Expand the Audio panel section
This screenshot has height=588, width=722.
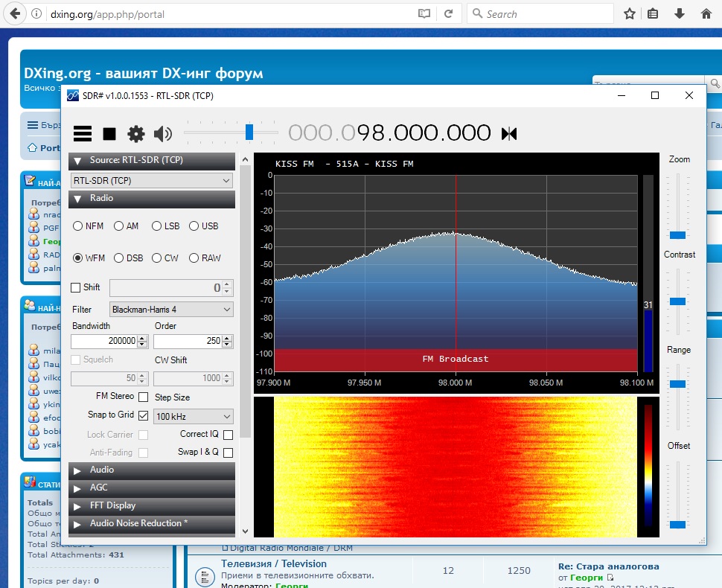[152, 470]
